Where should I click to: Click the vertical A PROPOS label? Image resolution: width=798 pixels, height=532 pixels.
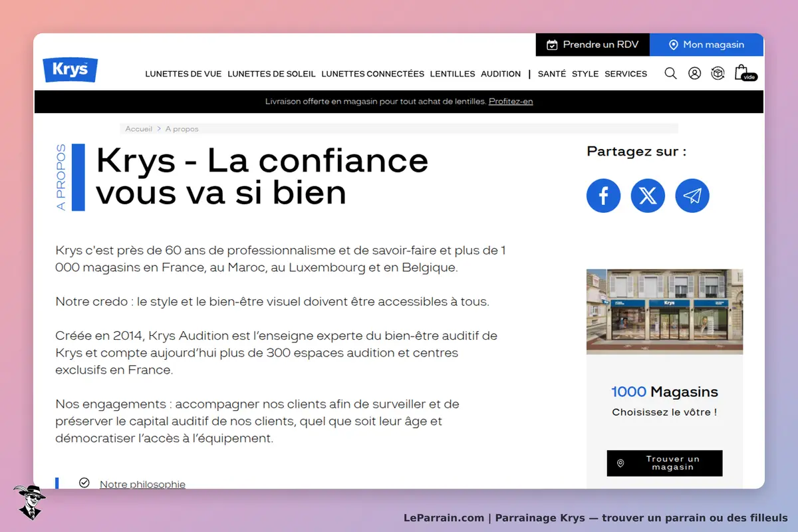pos(61,178)
